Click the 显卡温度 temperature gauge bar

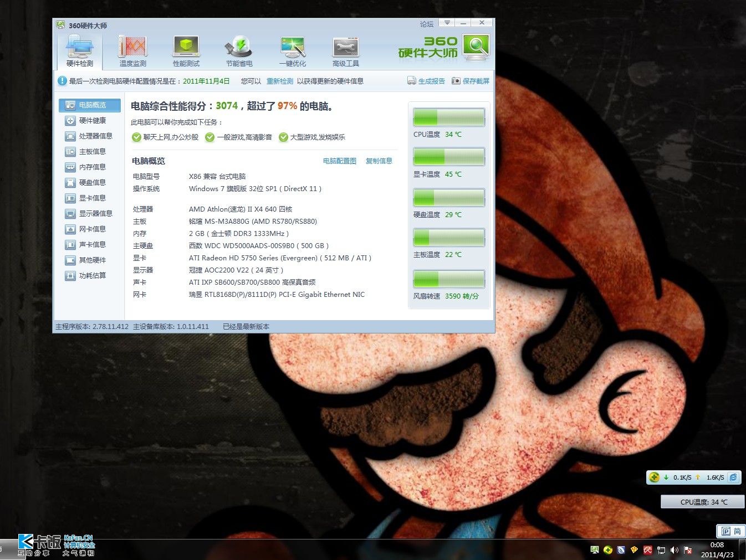click(x=449, y=157)
